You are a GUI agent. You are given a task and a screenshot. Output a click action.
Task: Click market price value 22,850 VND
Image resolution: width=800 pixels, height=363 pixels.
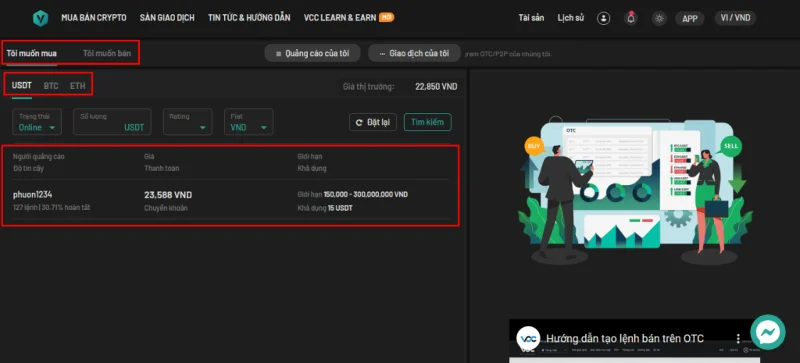[x=436, y=87]
